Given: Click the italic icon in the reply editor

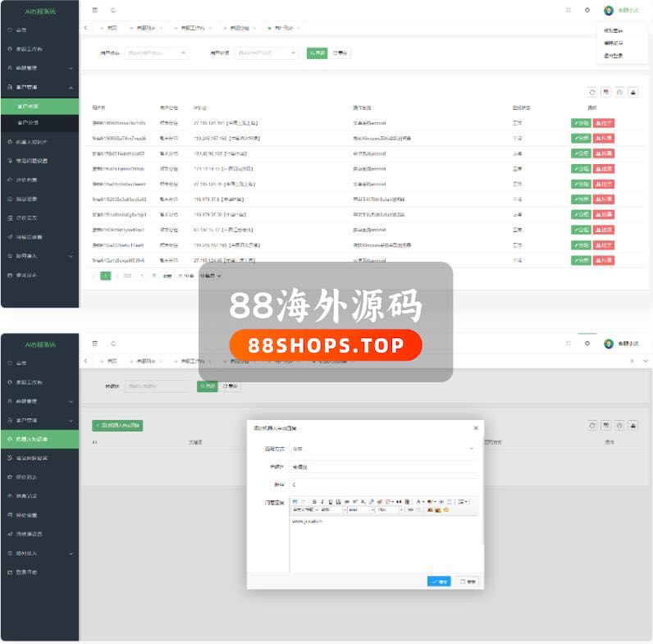Looking at the screenshot, I should point(322,501).
